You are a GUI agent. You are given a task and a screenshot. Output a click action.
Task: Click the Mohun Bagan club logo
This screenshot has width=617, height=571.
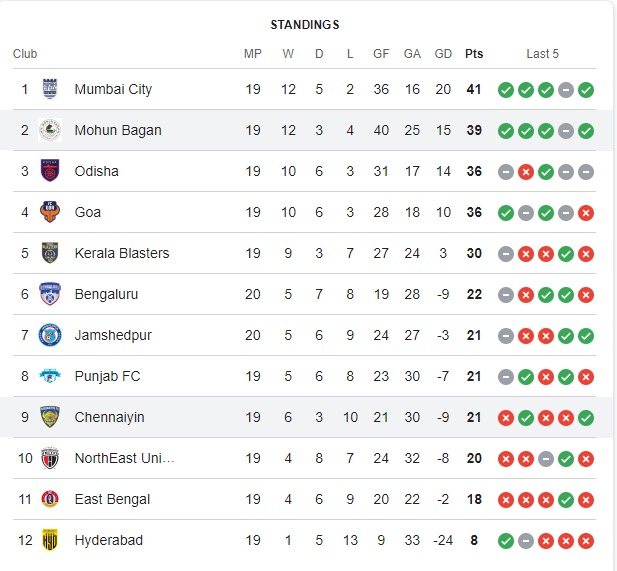pyautogui.click(x=49, y=130)
